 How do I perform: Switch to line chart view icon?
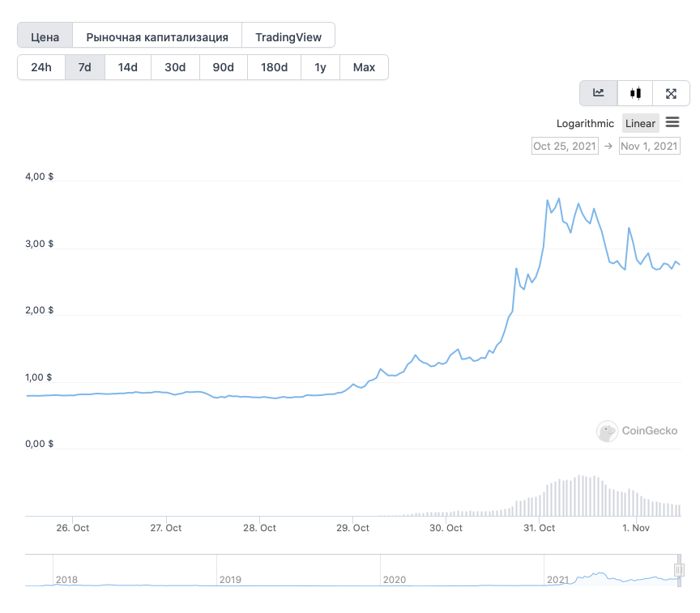[x=599, y=93]
